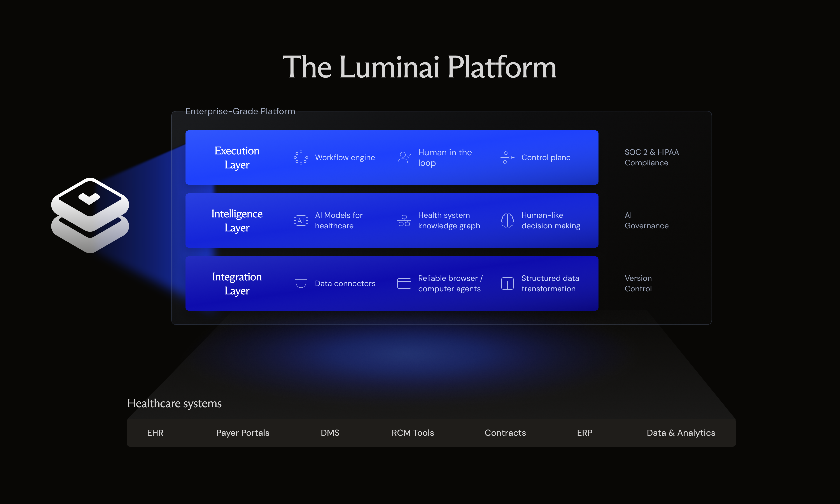Select "Data & Analytics" in the healthcare systems bar
The height and width of the screenshot is (504, 840).
pyautogui.click(x=681, y=433)
